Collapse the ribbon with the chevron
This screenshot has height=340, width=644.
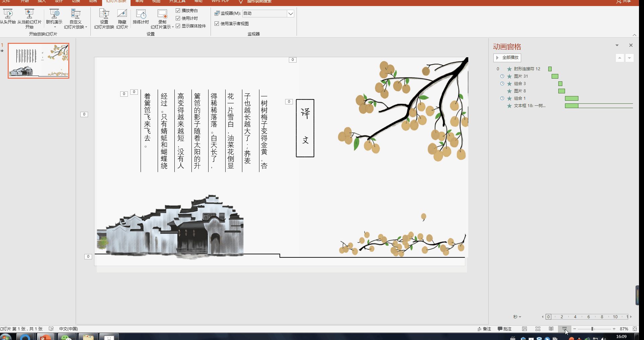click(634, 35)
